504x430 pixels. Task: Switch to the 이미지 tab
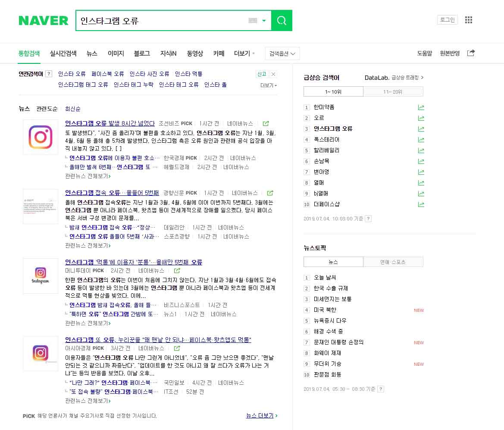coord(116,53)
